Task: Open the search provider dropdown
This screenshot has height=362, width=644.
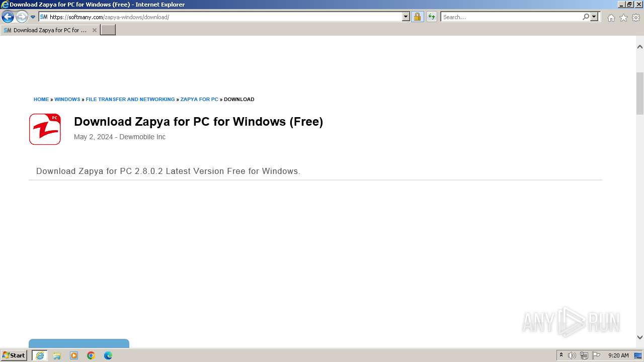Action: tap(594, 17)
